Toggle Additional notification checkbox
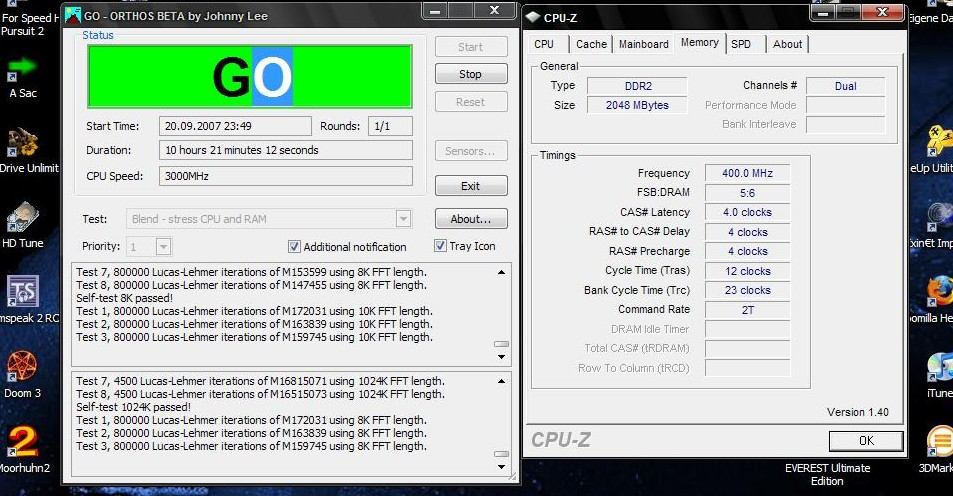Image resolution: width=953 pixels, height=496 pixels. (294, 247)
